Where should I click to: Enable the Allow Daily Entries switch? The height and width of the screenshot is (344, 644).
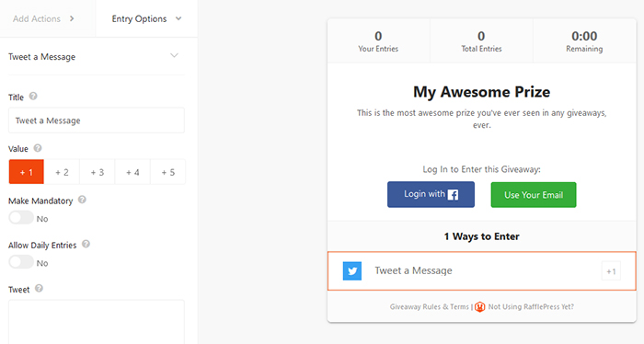(21, 262)
